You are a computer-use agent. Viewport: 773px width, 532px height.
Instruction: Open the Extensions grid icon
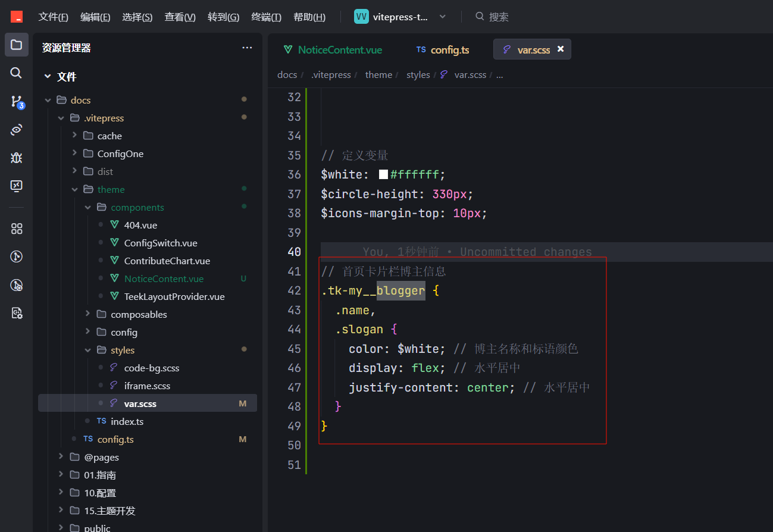pos(17,229)
